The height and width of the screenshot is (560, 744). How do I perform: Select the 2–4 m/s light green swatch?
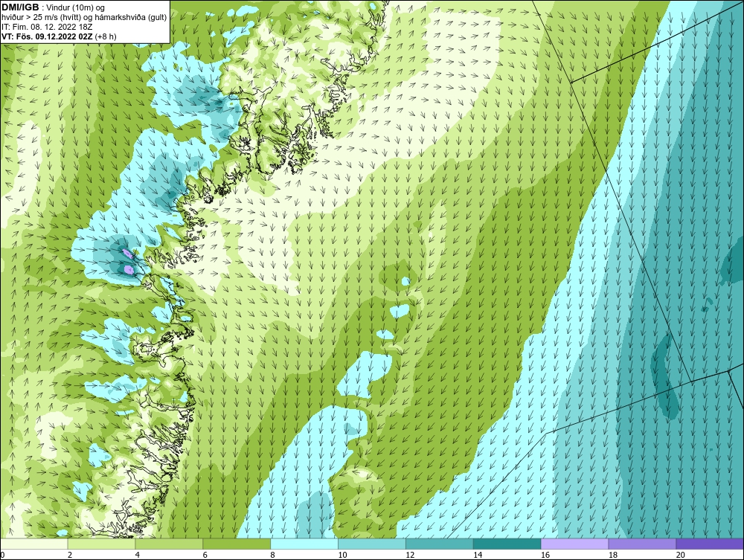pos(101,544)
